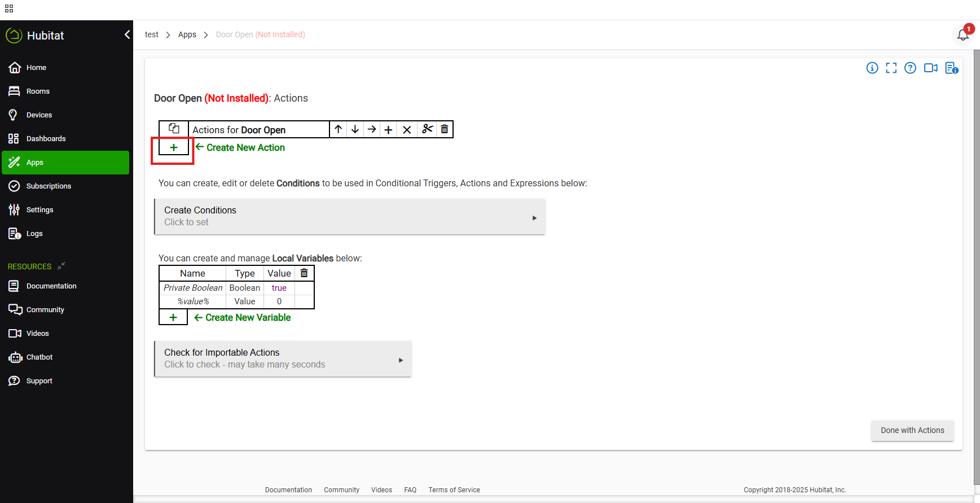
Task: Open Videos in the sidebar resources
Action: click(65, 334)
